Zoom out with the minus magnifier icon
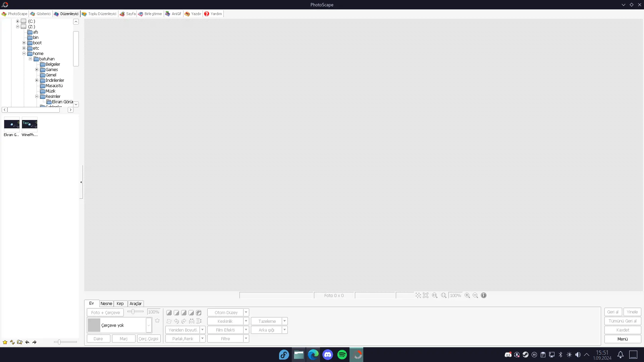The width and height of the screenshot is (644, 362). 475,295
